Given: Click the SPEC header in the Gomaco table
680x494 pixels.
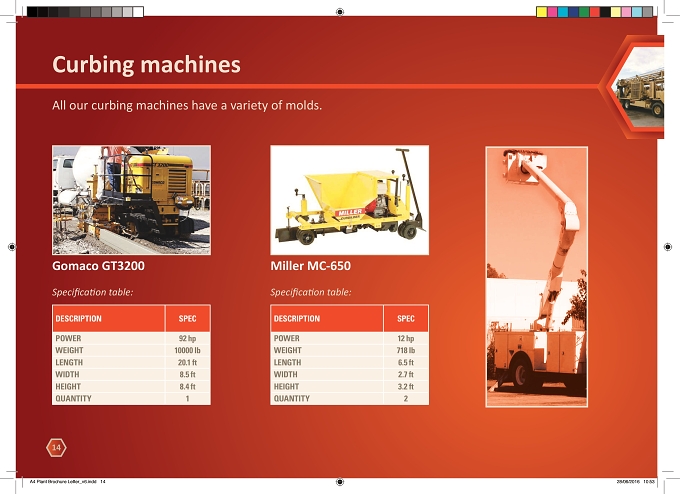Looking at the screenshot, I should pyautogui.click(x=187, y=318).
